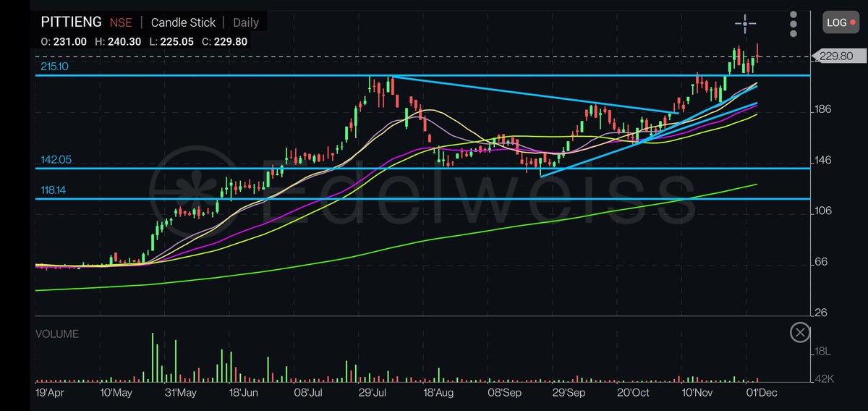
Task: Click the 20'Oct date axis label
Action: (631, 393)
